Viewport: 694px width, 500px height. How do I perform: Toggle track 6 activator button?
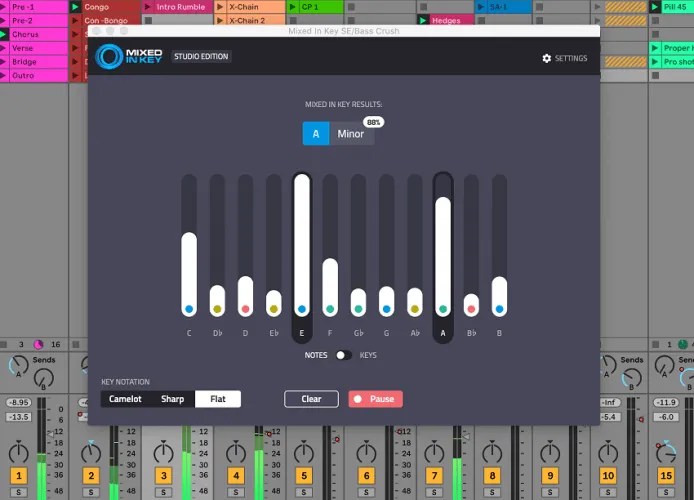point(366,476)
